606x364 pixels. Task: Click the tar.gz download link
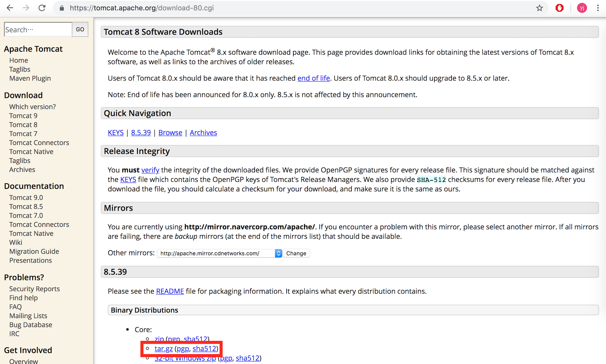[164, 349]
